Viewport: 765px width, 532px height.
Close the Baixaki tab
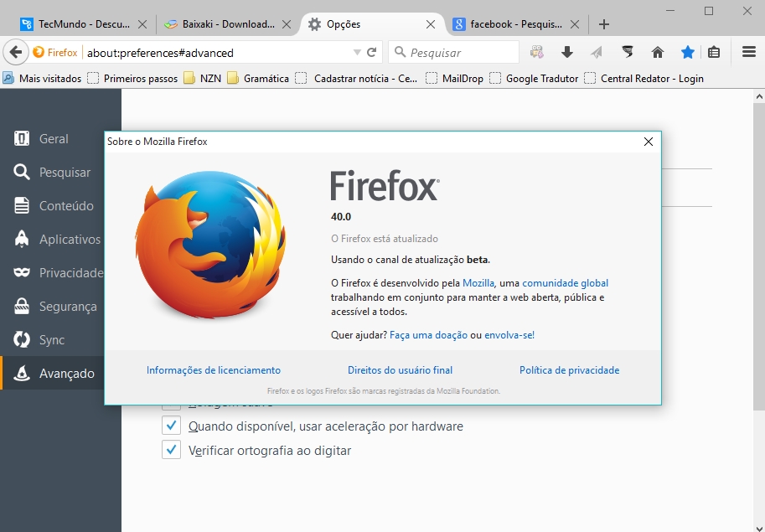pyautogui.click(x=287, y=24)
